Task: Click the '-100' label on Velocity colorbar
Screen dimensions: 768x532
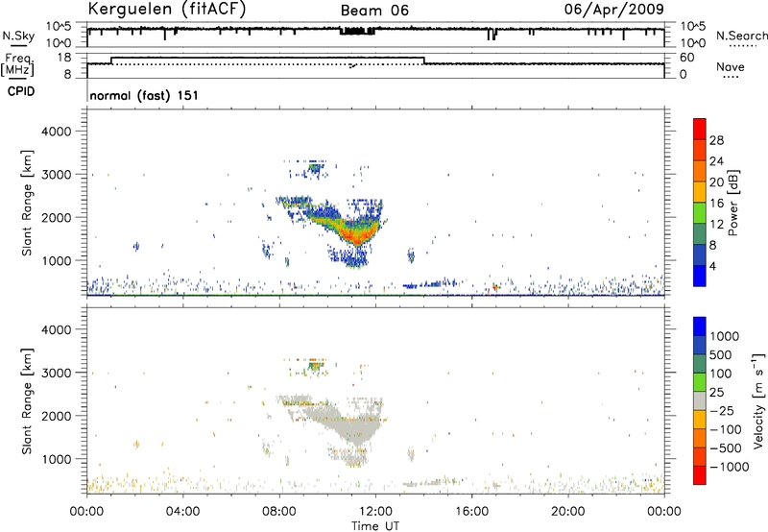Action: pos(726,429)
